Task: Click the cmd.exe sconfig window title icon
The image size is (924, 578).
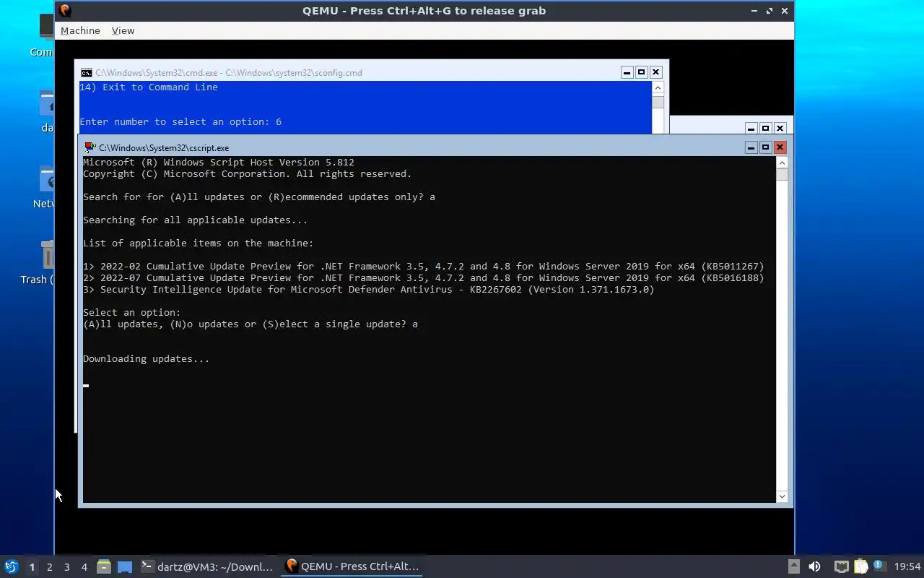Action: [x=86, y=72]
